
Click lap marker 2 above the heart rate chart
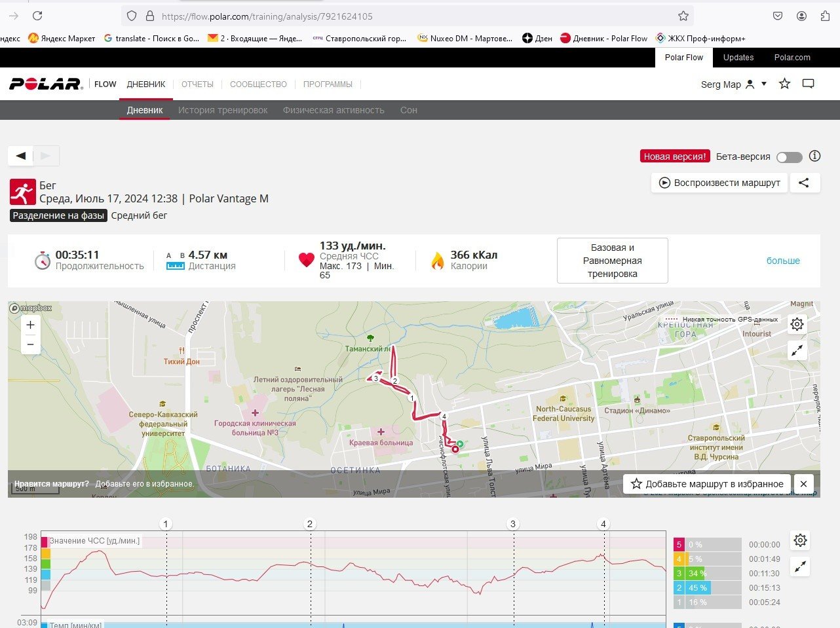pos(310,524)
